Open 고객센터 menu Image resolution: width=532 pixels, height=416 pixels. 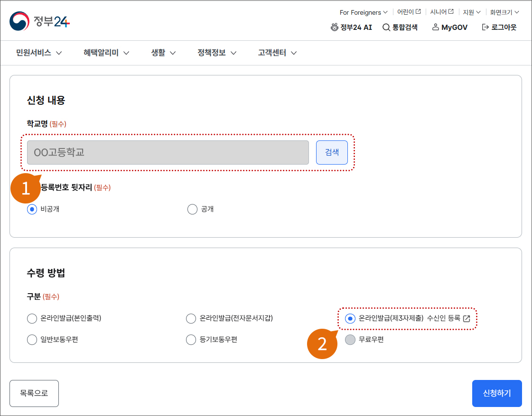[x=277, y=53]
